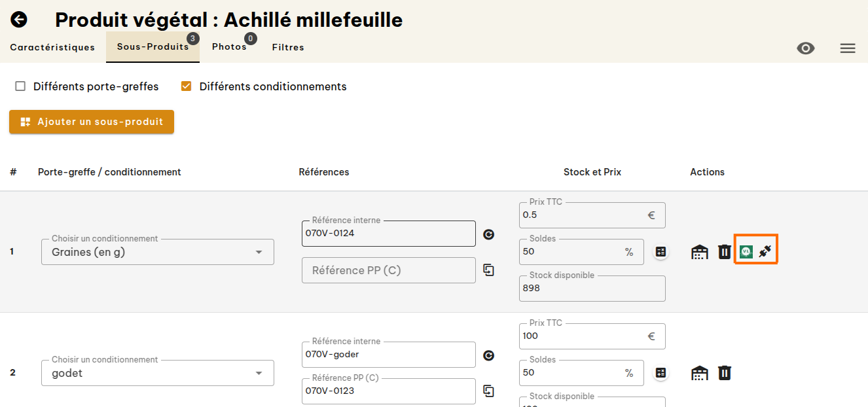Image resolution: width=868 pixels, height=407 pixels.
Task: Switch to the Caractéristiques tab
Action: (x=52, y=47)
